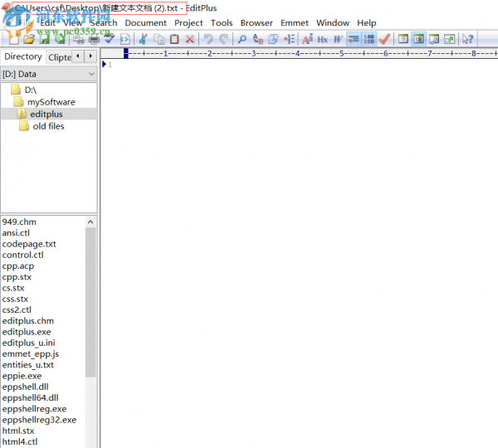Click the Redo arrow icon
498x448 pixels.
223,39
